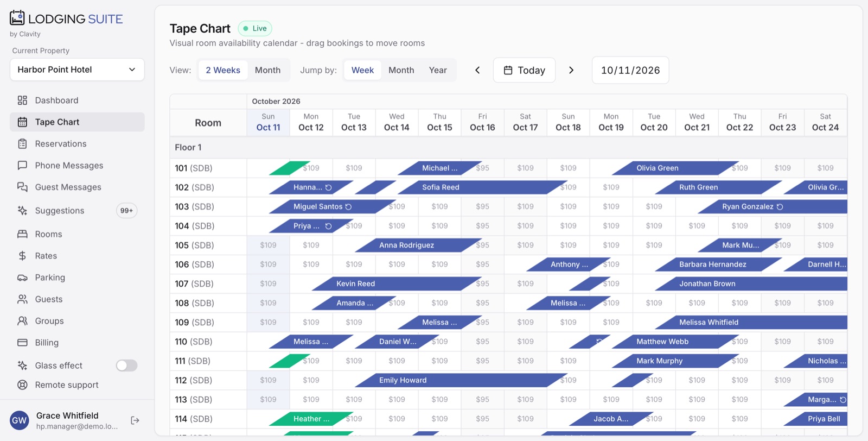Screen dimensions: 868x441
Task: Select the 2 Weeks view option
Action: [223, 70]
